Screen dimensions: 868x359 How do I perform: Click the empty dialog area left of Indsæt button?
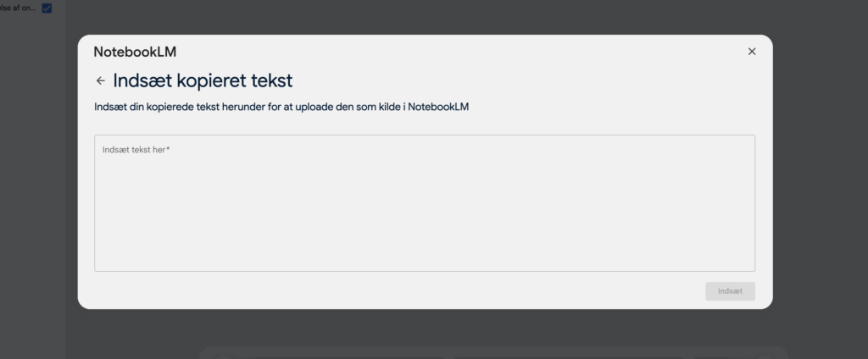point(398,291)
